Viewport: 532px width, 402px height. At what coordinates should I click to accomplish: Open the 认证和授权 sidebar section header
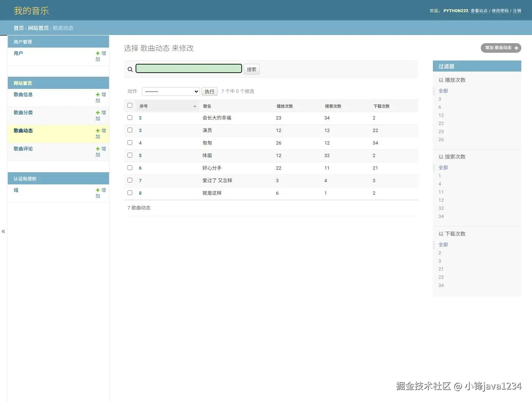pyautogui.click(x=25, y=179)
